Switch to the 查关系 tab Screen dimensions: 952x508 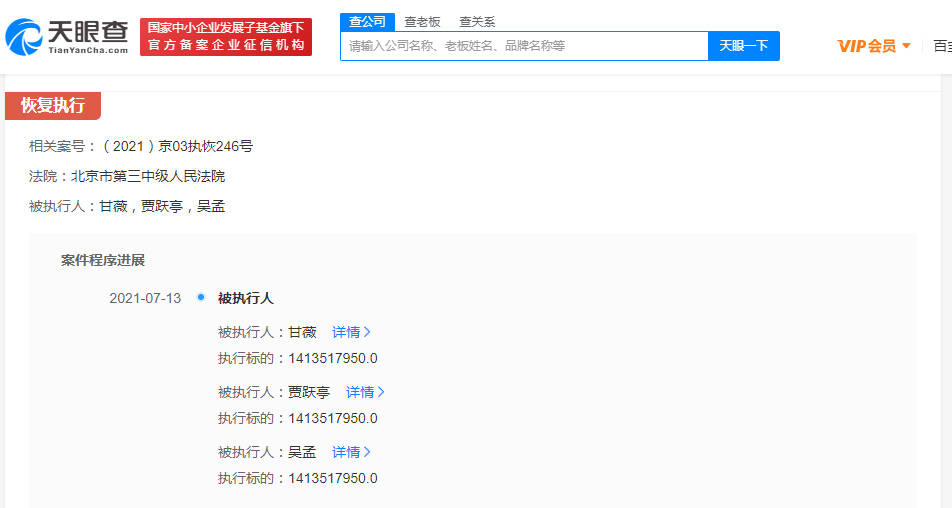[477, 21]
